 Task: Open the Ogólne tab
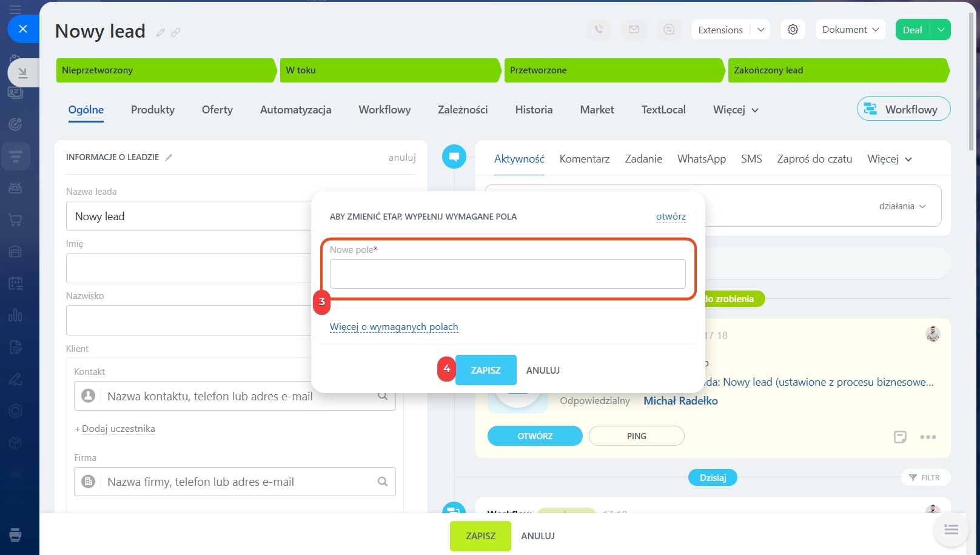coord(86,110)
